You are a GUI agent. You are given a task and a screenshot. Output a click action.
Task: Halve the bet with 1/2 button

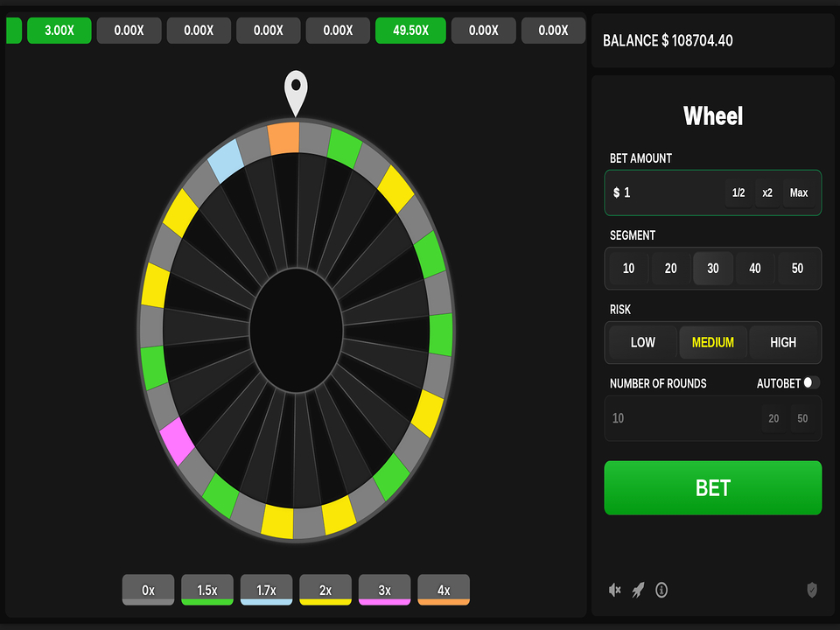738,192
